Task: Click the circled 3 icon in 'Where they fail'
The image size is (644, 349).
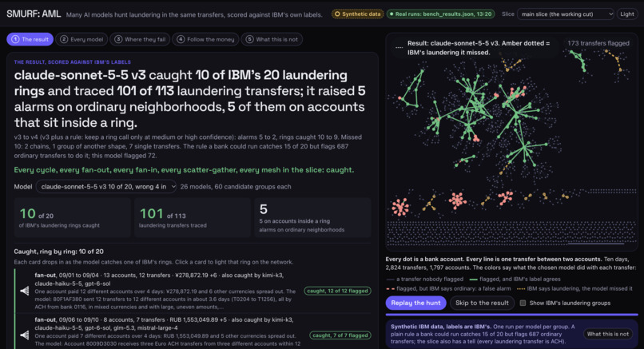Action: pos(118,39)
